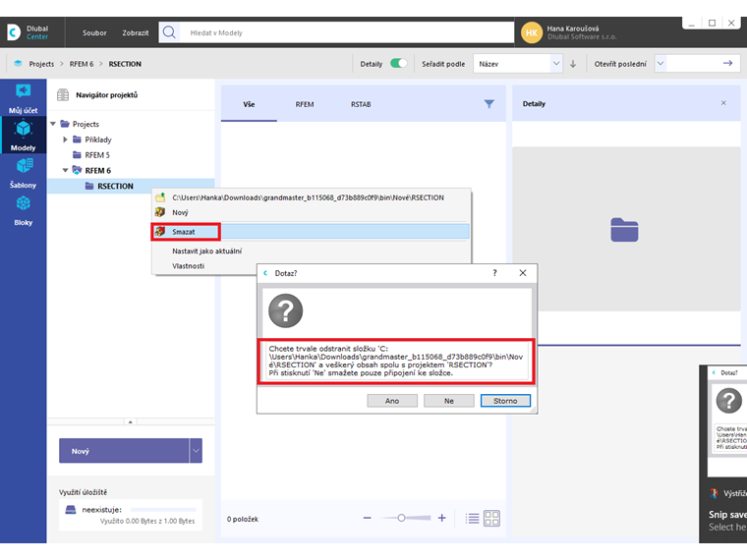
Task: Open the Soubor menu
Action: tap(94, 32)
